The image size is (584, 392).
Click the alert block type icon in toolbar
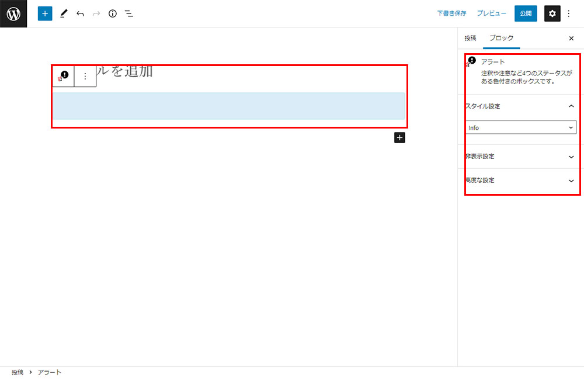click(63, 76)
